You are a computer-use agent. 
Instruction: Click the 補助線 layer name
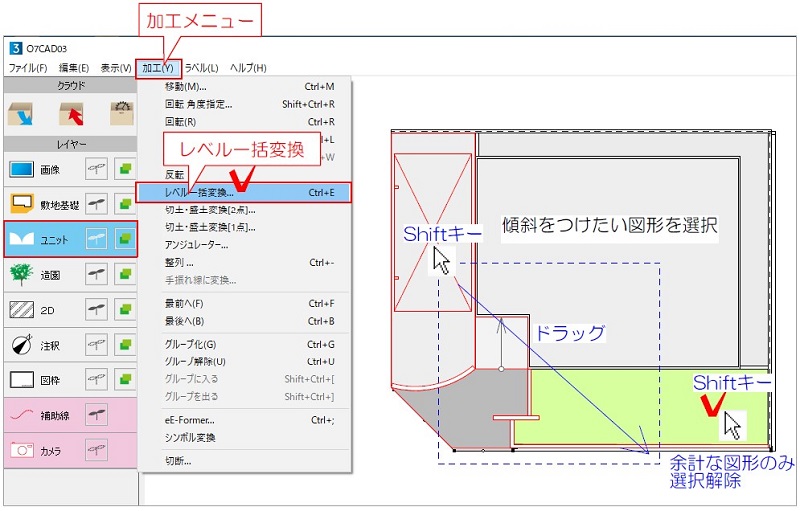pyautogui.click(x=55, y=416)
